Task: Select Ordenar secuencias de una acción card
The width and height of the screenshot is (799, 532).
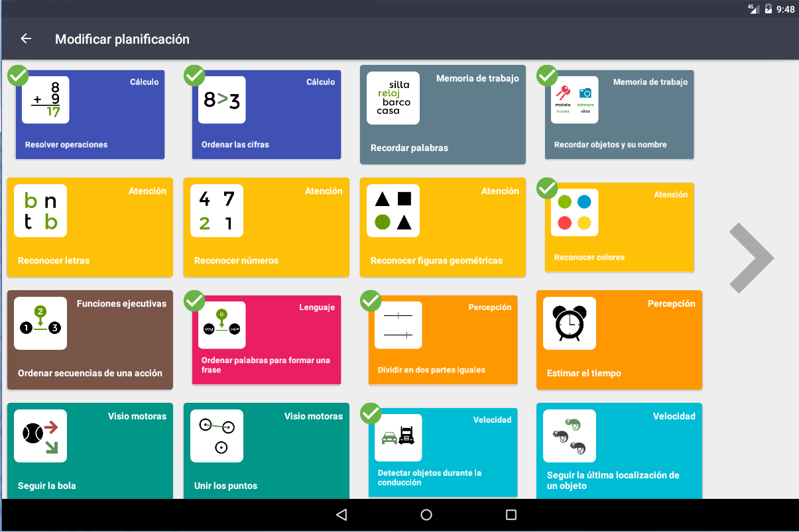Action: (x=90, y=339)
